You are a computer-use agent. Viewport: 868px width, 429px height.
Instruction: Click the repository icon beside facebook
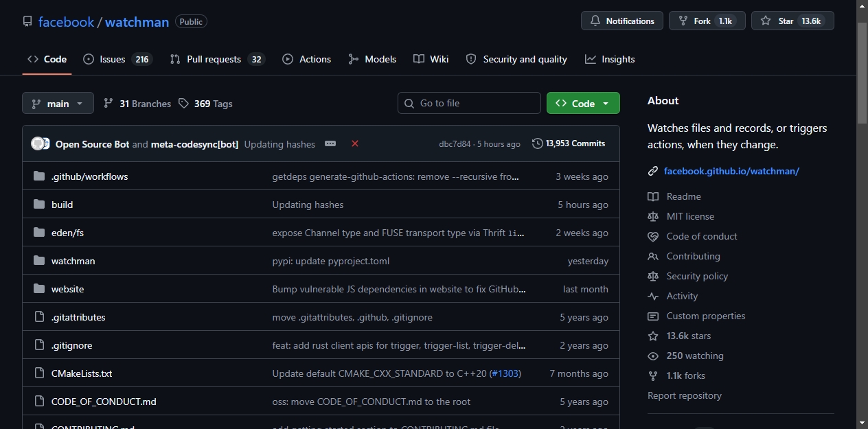click(27, 22)
